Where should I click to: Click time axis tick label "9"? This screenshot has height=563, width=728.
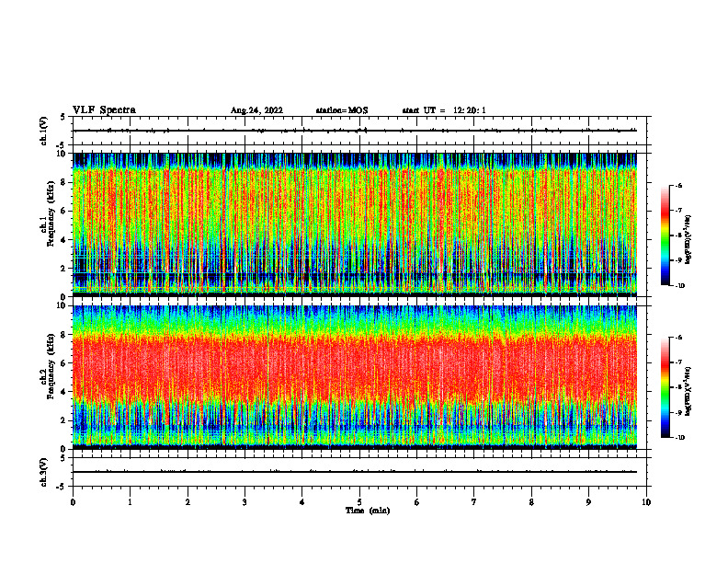coord(588,502)
